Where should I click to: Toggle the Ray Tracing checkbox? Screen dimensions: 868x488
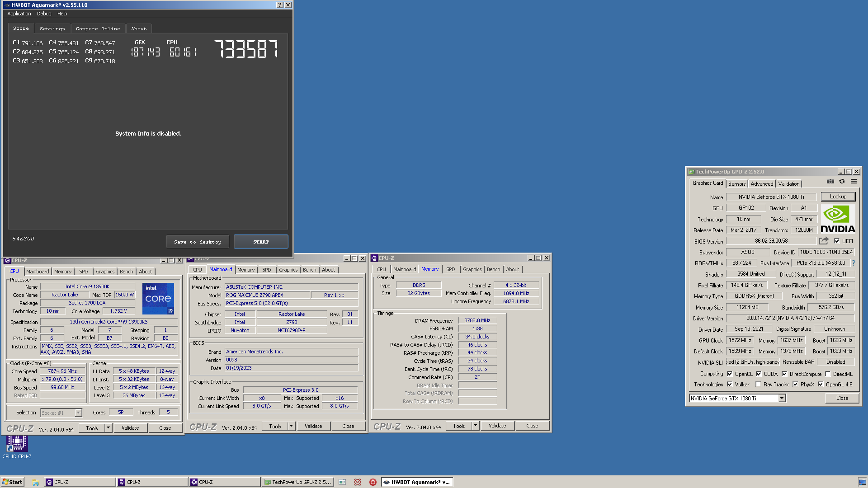click(x=758, y=385)
